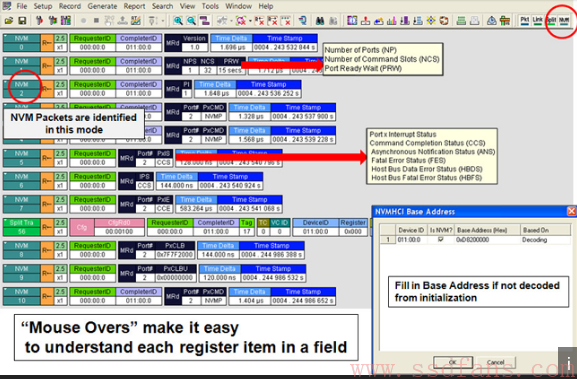This screenshot has width=577, height=379.
Task: Open a trace file with the folder icon
Action: pyautogui.click(x=9, y=20)
